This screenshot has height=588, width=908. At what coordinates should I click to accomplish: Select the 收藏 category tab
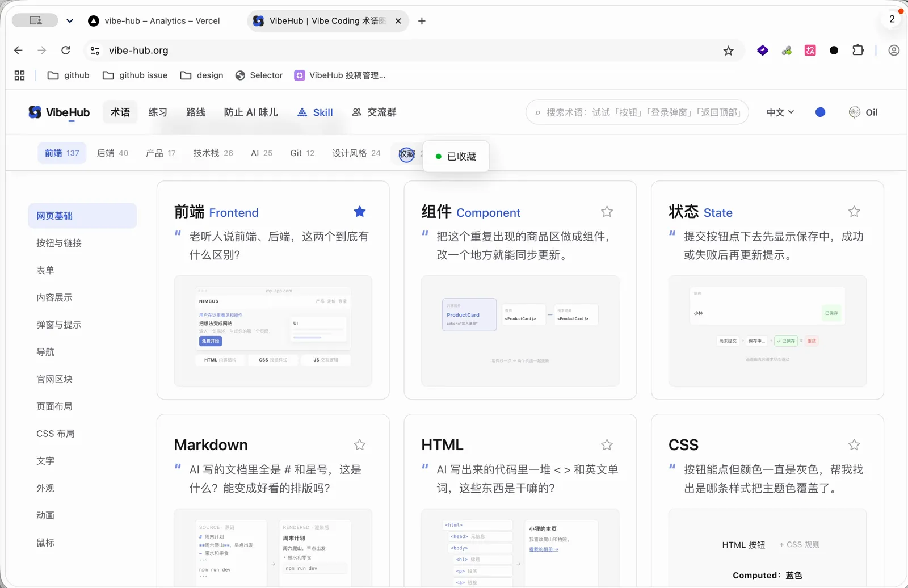tap(407, 153)
